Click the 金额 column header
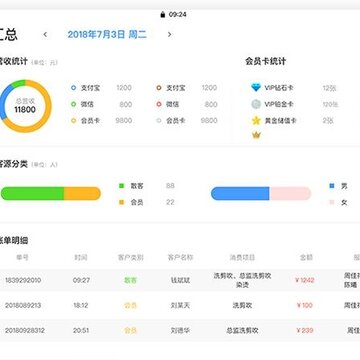Screen dimensions: 360x360 tap(306, 257)
